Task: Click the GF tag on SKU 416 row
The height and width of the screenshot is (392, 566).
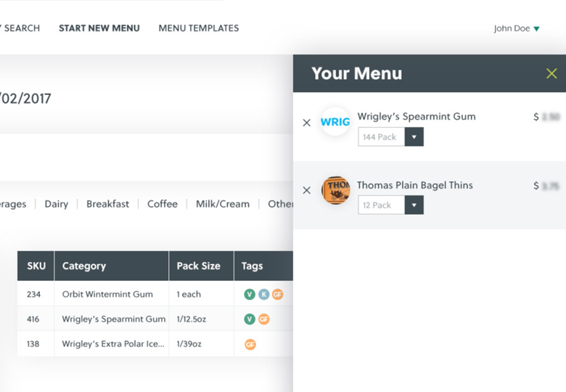Action: pyautogui.click(x=264, y=319)
